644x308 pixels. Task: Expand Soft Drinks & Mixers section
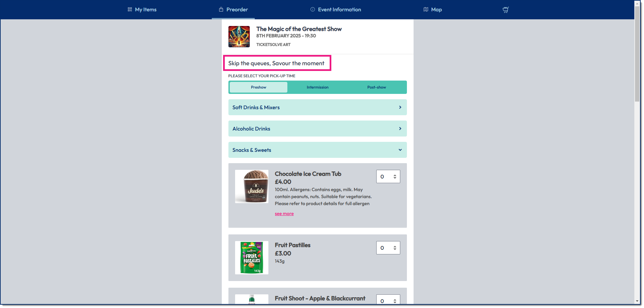pyautogui.click(x=317, y=107)
